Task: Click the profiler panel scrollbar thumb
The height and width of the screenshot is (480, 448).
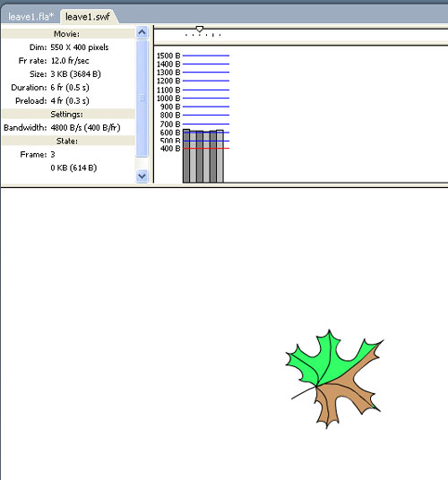Action: pyautogui.click(x=142, y=98)
